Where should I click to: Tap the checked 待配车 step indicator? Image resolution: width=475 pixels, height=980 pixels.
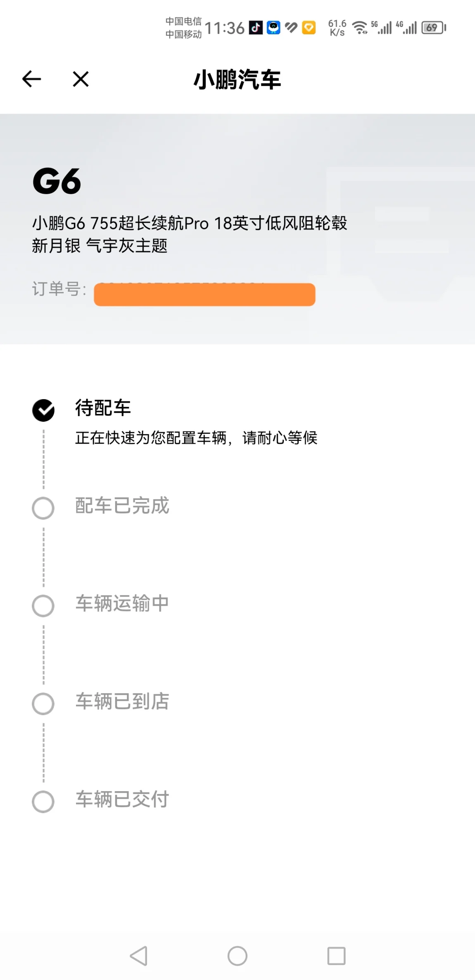pyautogui.click(x=43, y=410)
